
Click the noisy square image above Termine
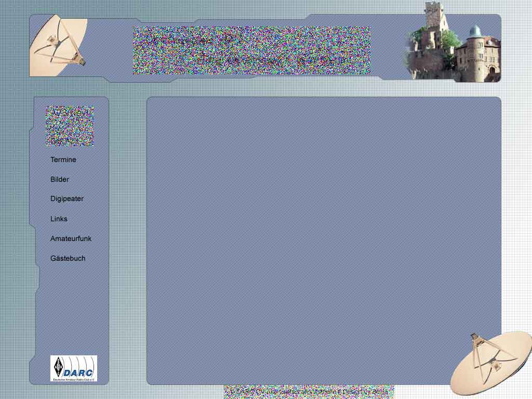70,126
